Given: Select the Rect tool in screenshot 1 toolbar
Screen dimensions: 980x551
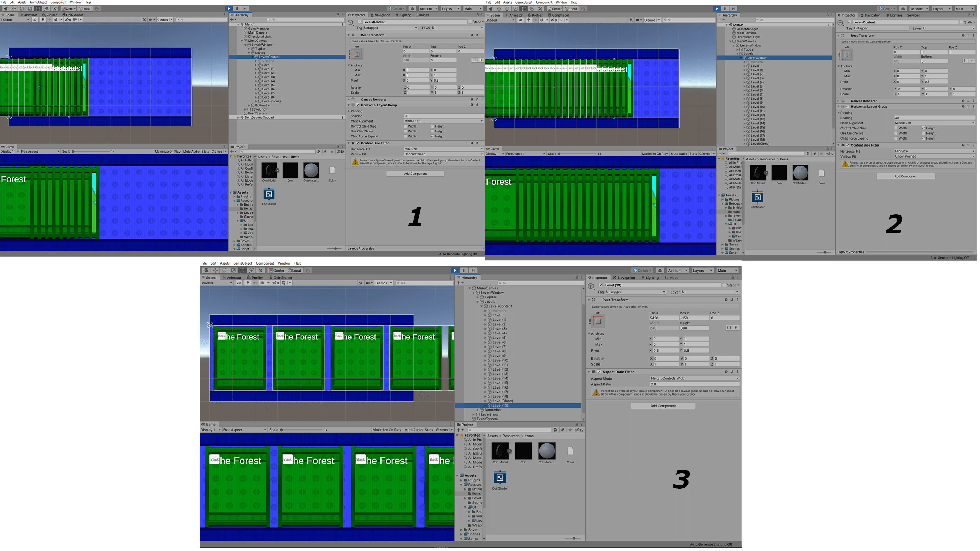Looking at the screenshot, I should [38, 9].
